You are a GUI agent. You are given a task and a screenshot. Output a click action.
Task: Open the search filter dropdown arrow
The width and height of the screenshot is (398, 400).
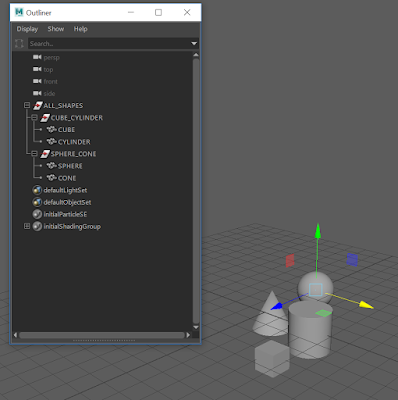tap(194, 43)
